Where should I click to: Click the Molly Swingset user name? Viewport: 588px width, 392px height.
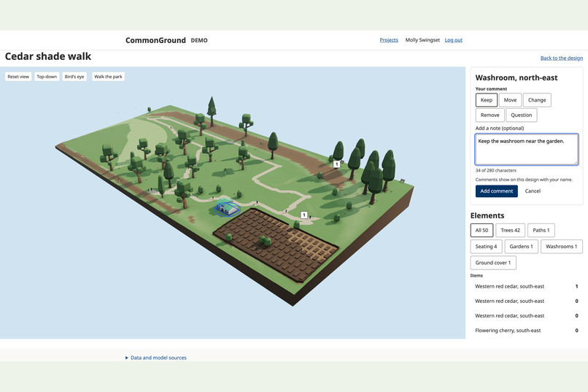(422, 39)
